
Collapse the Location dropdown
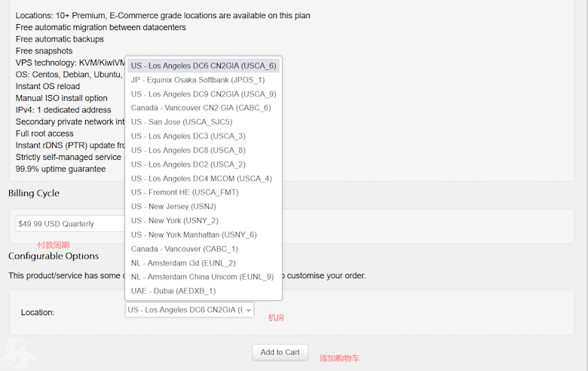190,310
